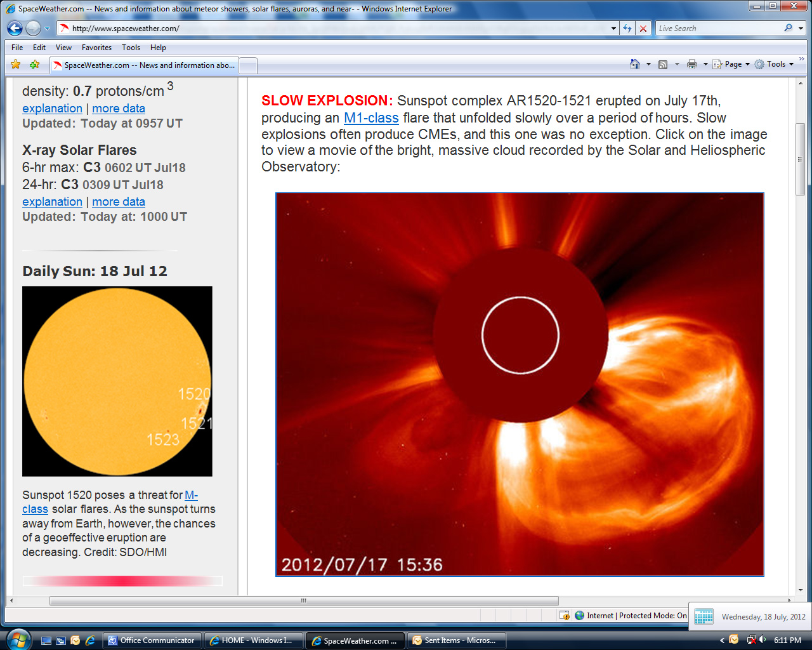The width and height of the screenshot is (812, 650).
Task: Click the network connection tray icon
Action: tap(751, 640)
